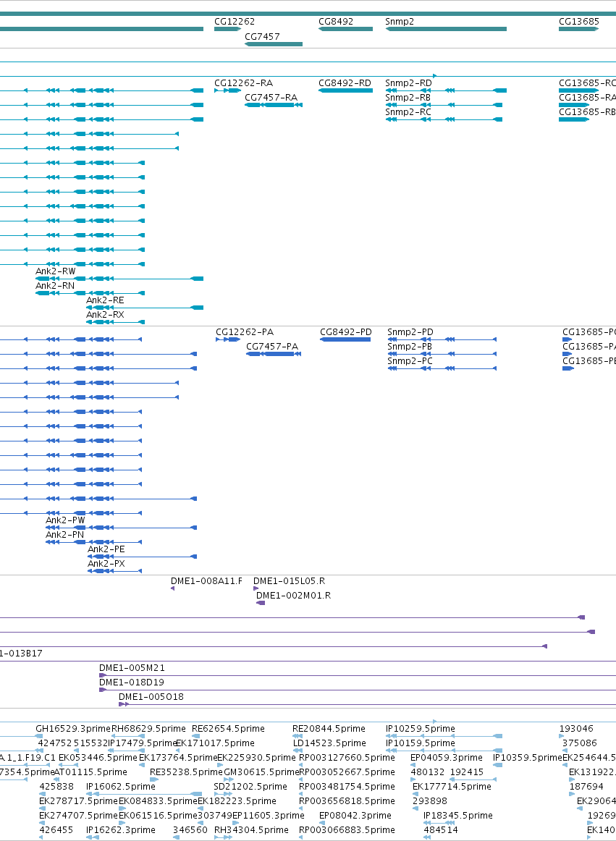The height and width of the screenshot is (841, 616).
Task: Click the Snmp2-RD transcript label
Action: (x=408, y=83)
